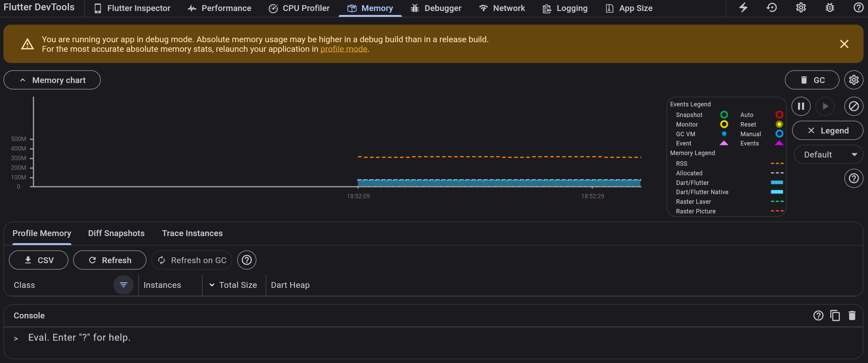Click the Refresh button
Screen dimensions: 868x363
click(110, 260)
